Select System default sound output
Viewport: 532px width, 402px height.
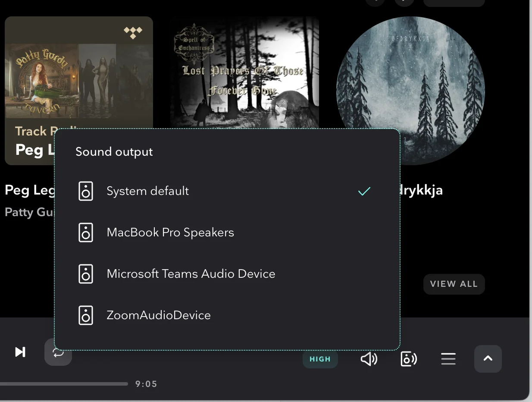[147, 191]
